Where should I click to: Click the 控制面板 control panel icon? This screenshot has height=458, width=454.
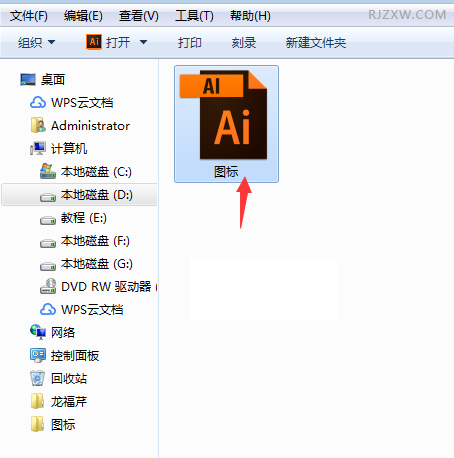[x=38, y=355]
